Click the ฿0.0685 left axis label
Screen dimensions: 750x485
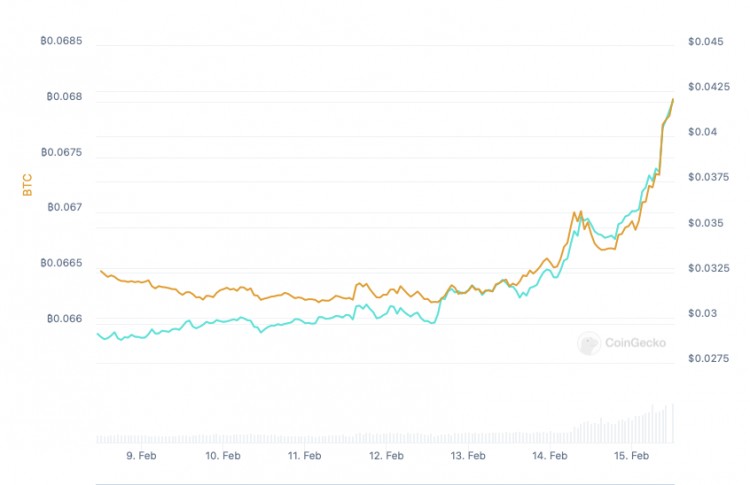pos(62,42)
